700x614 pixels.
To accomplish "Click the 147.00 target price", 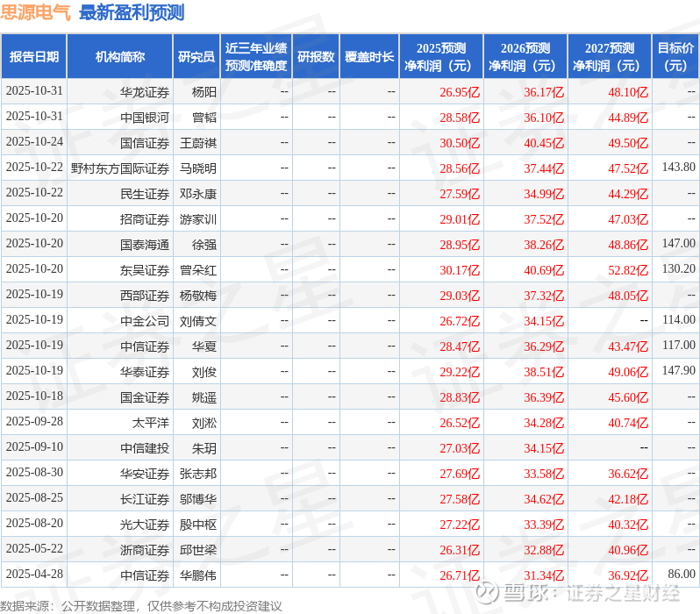I will [679, 244].
